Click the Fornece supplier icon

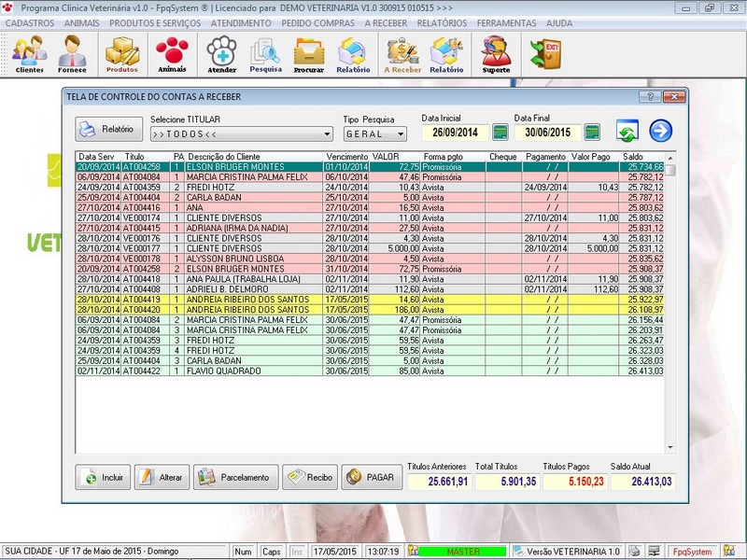(72, 53)
